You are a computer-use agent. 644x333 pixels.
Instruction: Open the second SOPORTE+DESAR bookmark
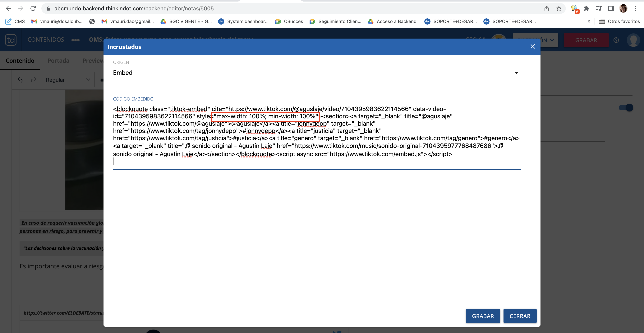click(x=509, y=21)
